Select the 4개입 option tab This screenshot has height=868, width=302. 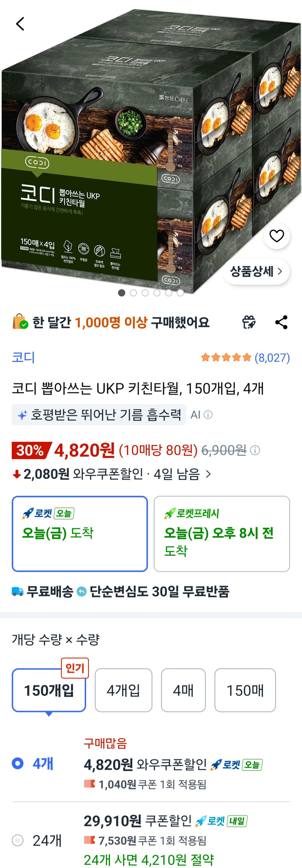click(124, 690)
